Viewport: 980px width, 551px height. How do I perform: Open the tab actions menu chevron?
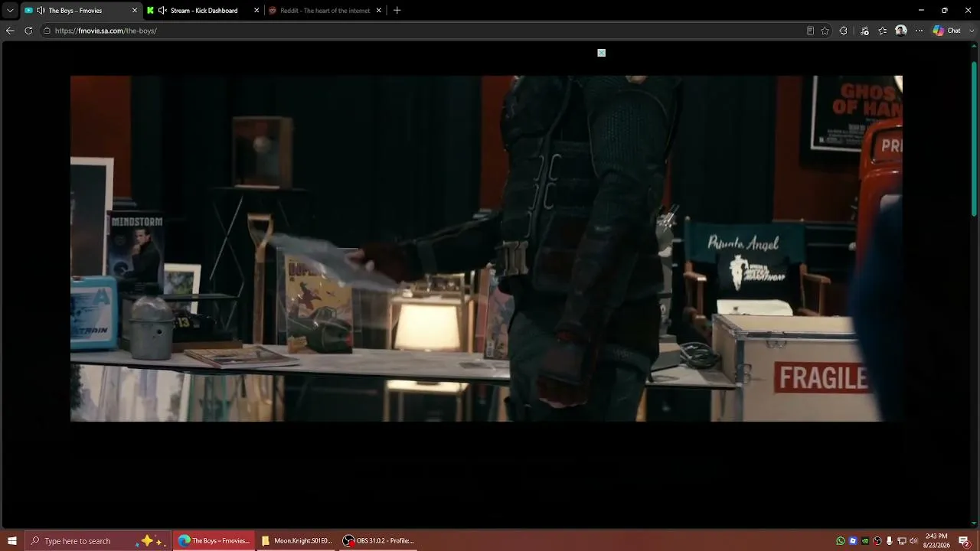point(10,11)
